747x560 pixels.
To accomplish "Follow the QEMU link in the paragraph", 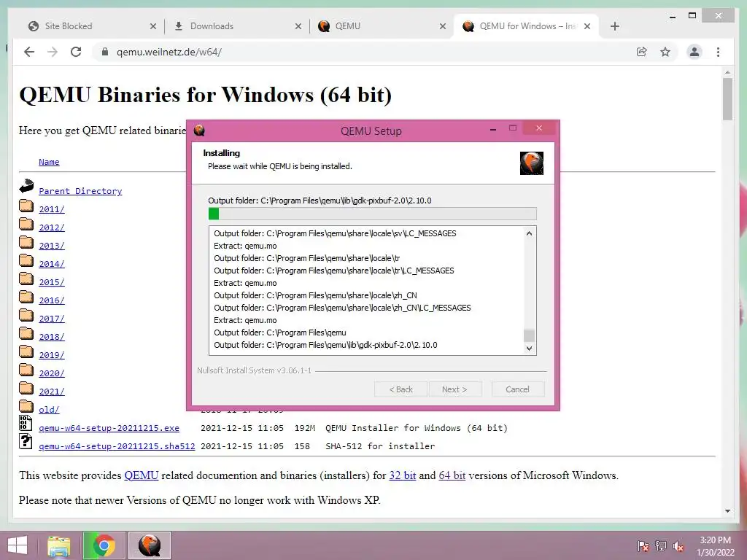I will coord(142,475).
